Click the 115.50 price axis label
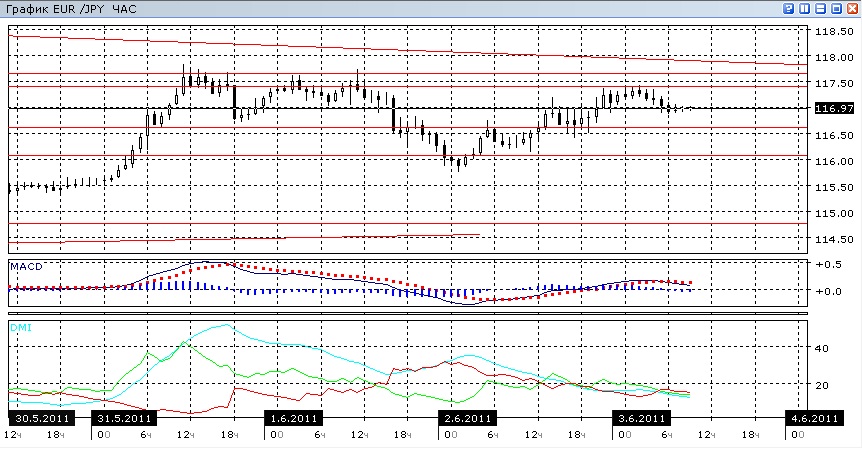 pos(834,187)
